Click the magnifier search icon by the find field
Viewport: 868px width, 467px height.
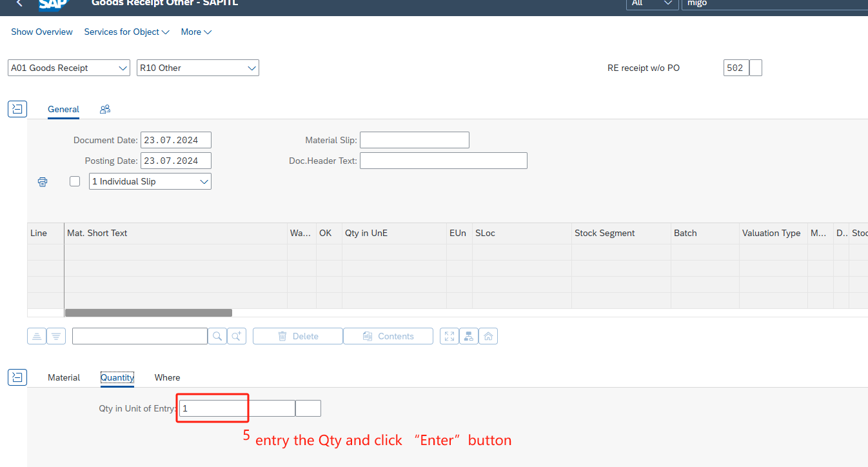[x=217, y=336]
